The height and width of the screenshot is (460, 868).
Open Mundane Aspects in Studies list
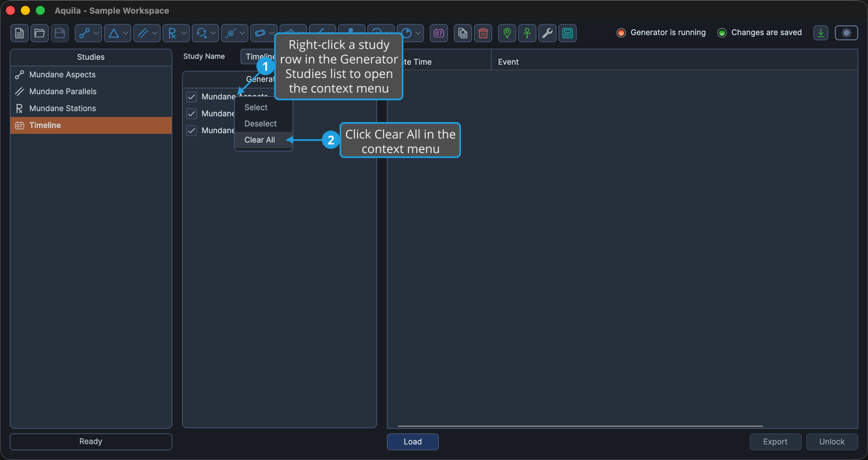click(x=91, y=75)
